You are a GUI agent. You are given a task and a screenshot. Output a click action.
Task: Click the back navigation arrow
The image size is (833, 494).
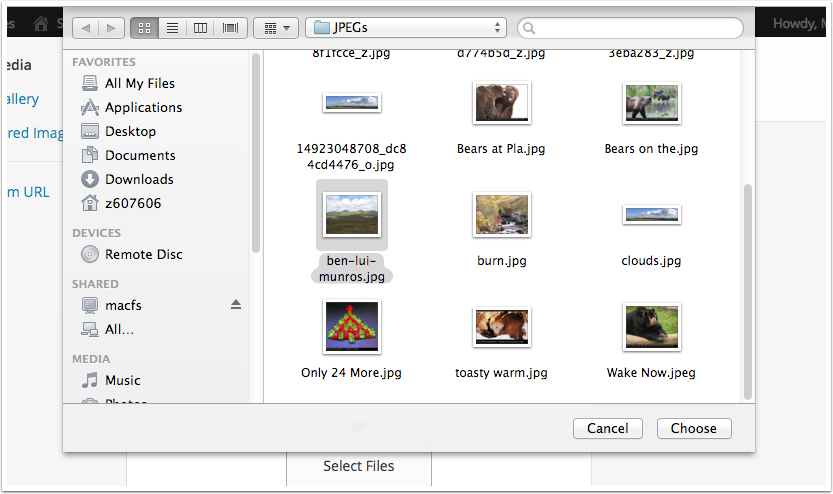[86, 28]
